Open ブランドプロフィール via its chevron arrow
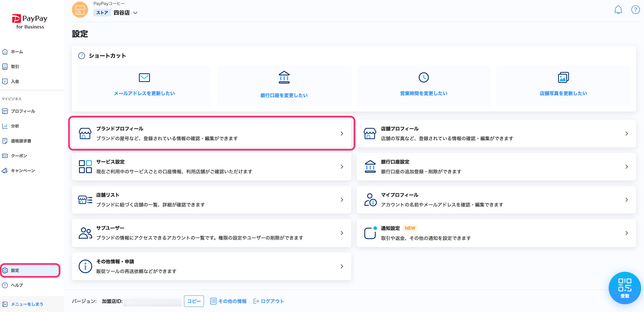 [342, 134]
